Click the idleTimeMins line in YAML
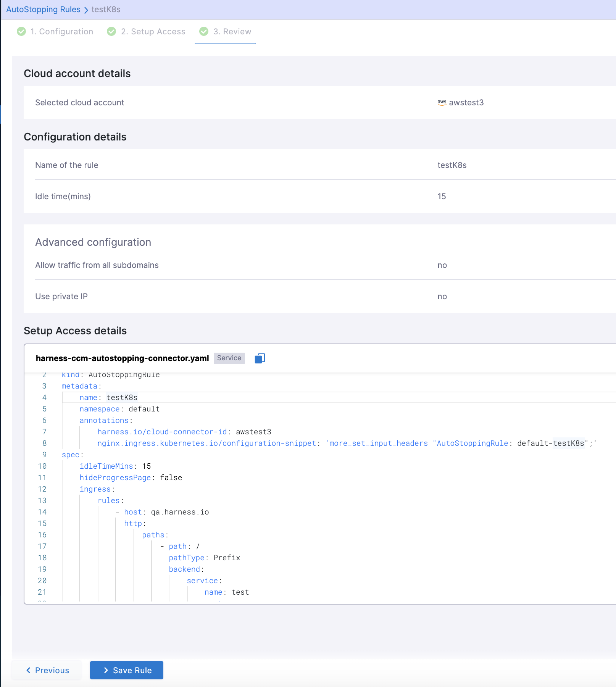Screen dimensions: 616x687 point(115,466)
